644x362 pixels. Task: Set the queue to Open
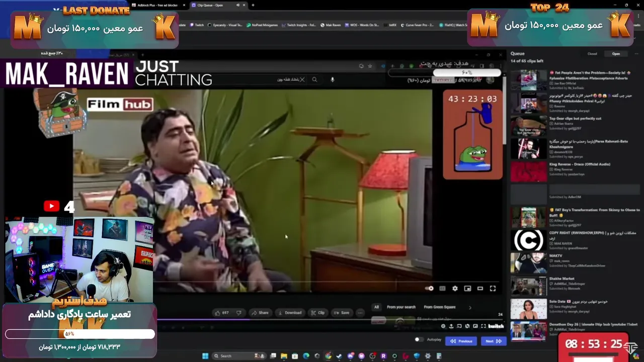pyautogui.click(x=616, y=54)
